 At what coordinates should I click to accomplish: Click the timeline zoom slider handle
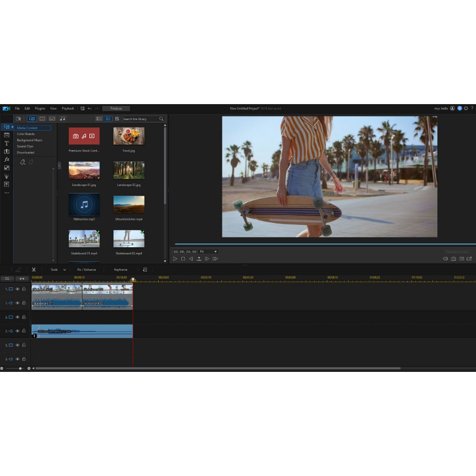point(20,368)
